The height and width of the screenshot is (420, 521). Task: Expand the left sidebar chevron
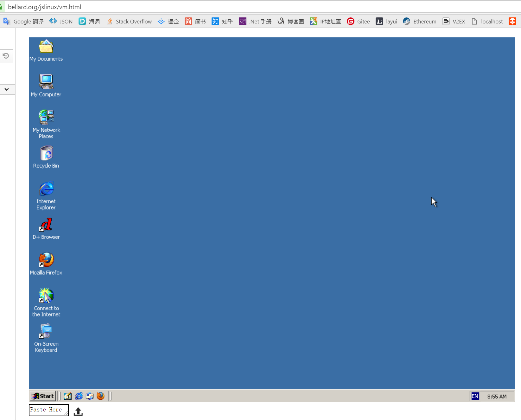[x=6, y=89]
